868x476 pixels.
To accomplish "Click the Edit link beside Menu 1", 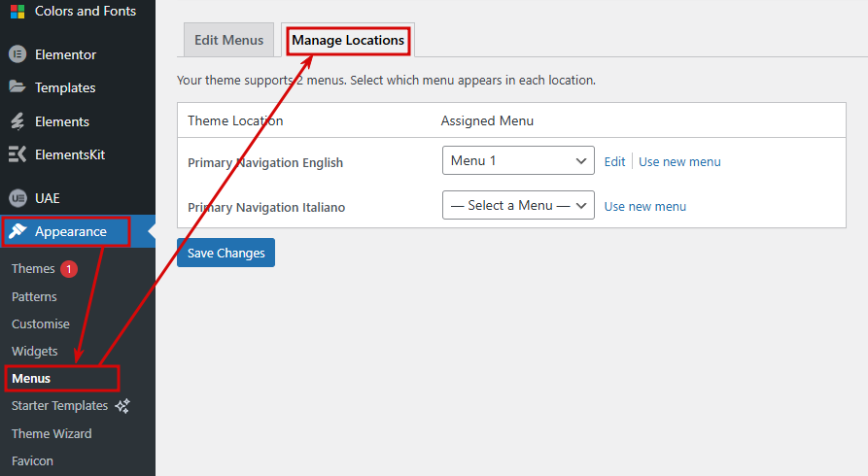I will [x=614, y=161].
